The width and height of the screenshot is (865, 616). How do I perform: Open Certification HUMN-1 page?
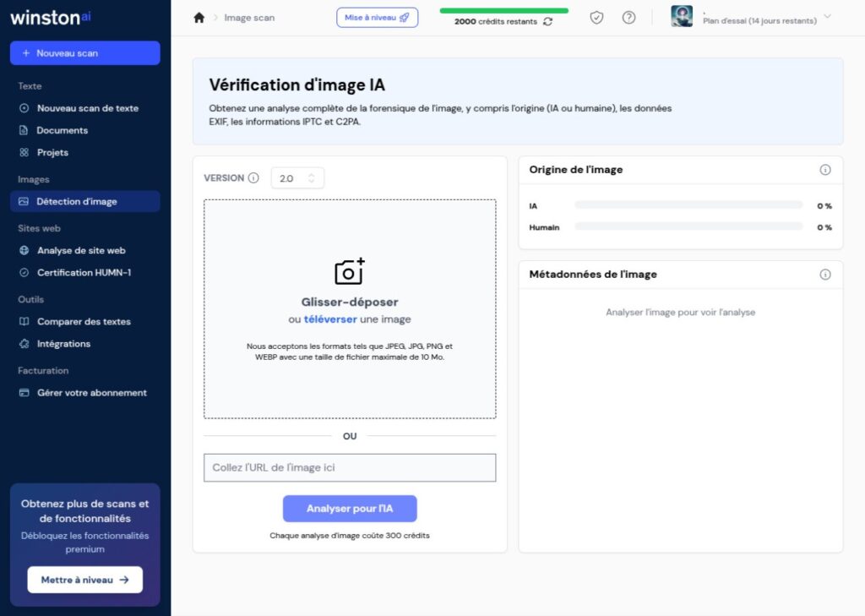tap(84, 273)
